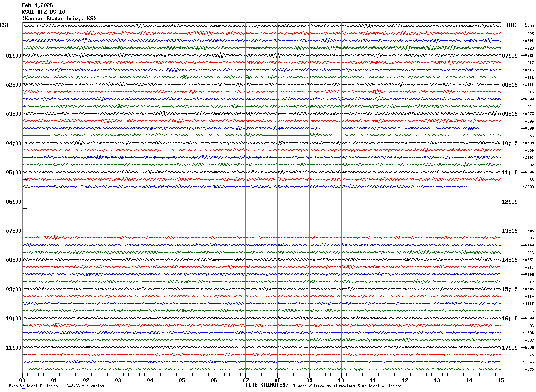The width and height of the screenshot is (536, 392).
Task: Pick minute tick "15" on bottom axis
Action: pyautogui.click(x=501, y=380)
